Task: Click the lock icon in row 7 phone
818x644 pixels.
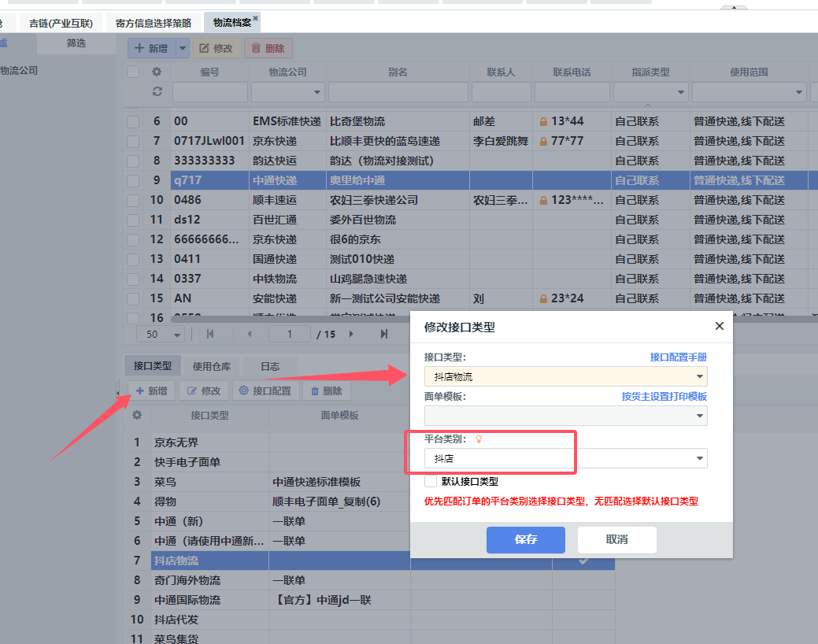Action: [x=543, y=142]
